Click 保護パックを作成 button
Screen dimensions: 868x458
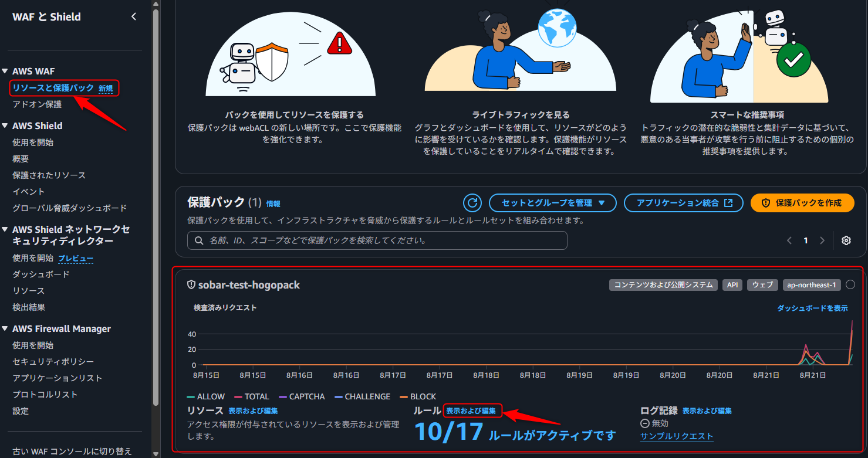coord(802,203)
